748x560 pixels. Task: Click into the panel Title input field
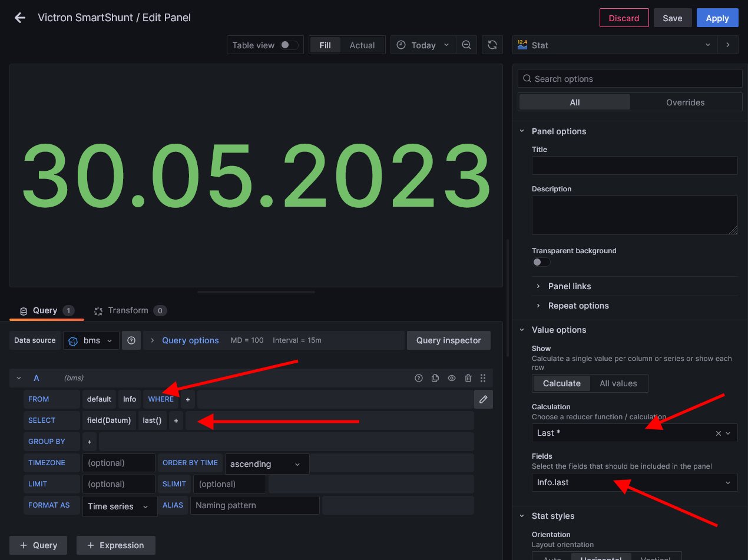[x=634, y=165]
